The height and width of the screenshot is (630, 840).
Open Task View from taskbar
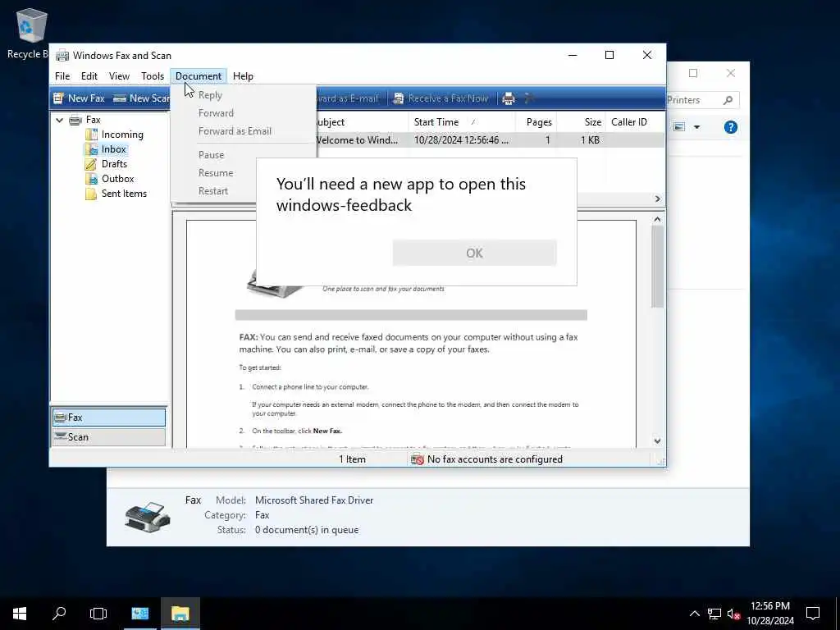coord(98,614)
